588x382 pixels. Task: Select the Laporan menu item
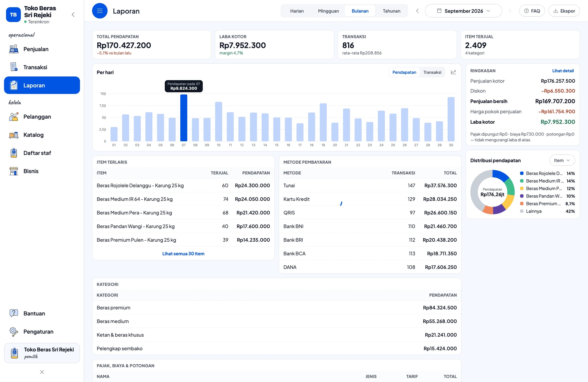pyautogui.click(x=42, y=85)
